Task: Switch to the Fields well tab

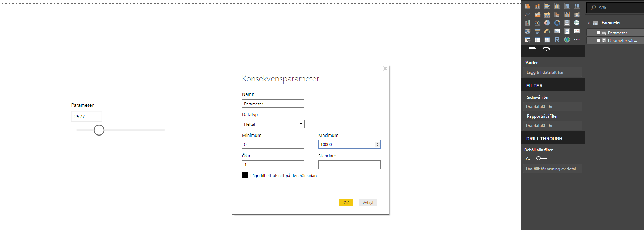Action: point(533,51)
